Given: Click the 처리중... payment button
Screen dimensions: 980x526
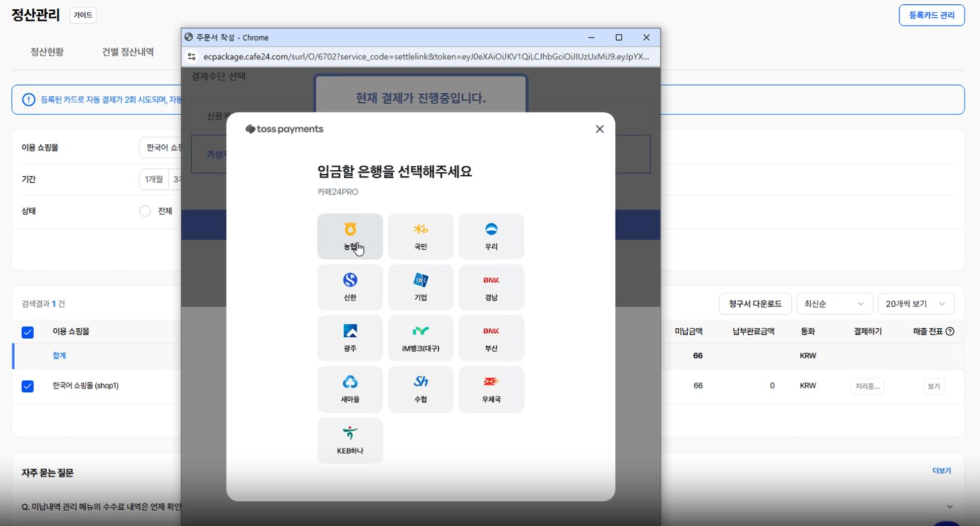Looking at the screenshot, I should click(867, 386).
